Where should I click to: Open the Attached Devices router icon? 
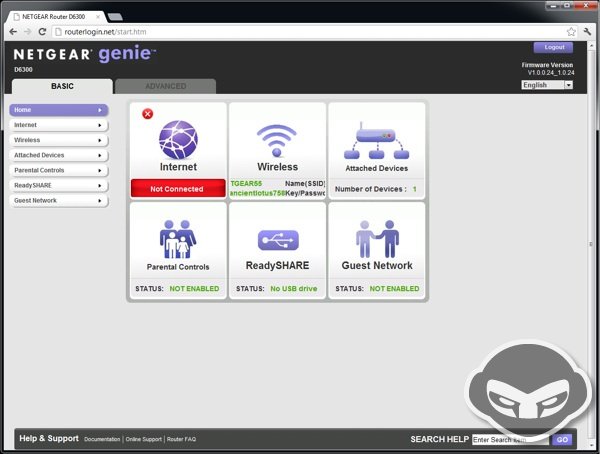[377, 140]
